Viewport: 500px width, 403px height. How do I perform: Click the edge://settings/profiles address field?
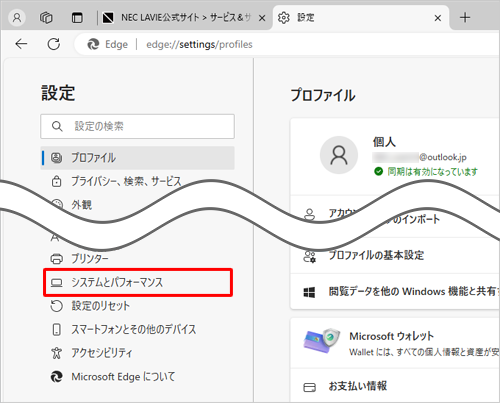tap(199, 44)
